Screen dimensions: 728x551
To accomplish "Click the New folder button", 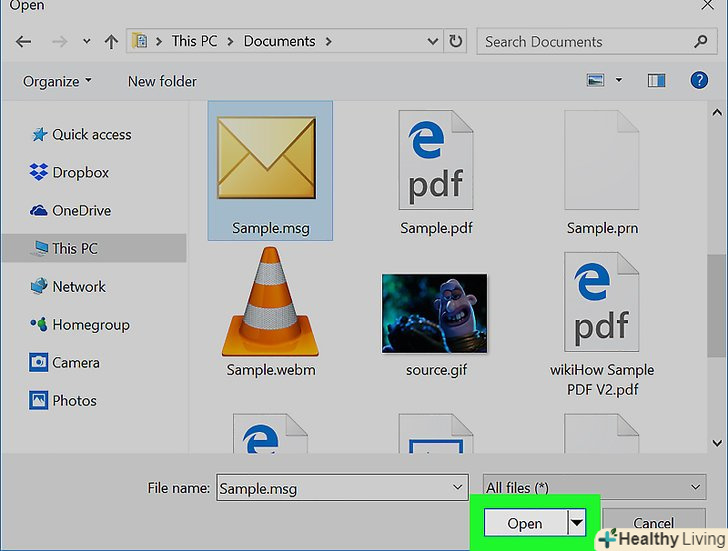I will [x=162, y=81].
